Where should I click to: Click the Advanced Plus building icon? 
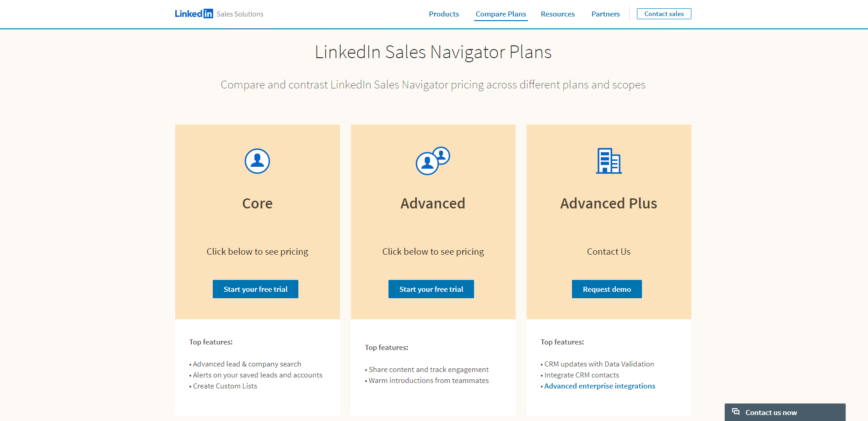point(609,161)
